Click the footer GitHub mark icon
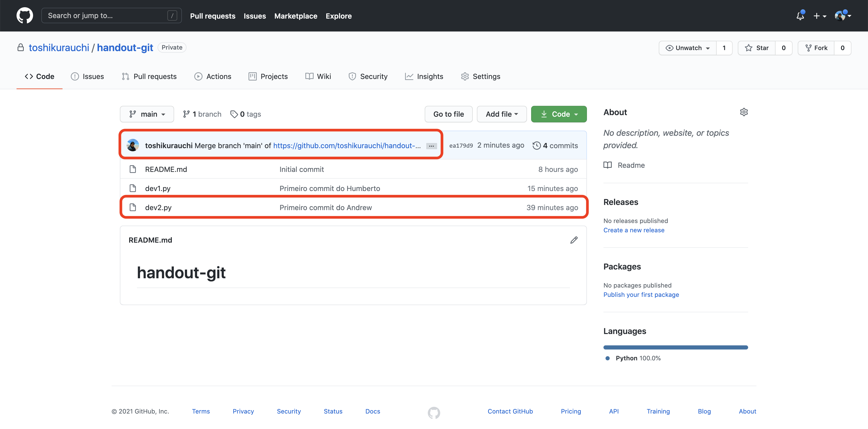This screenshot has height=429, width=868. [x=434, y=412]
